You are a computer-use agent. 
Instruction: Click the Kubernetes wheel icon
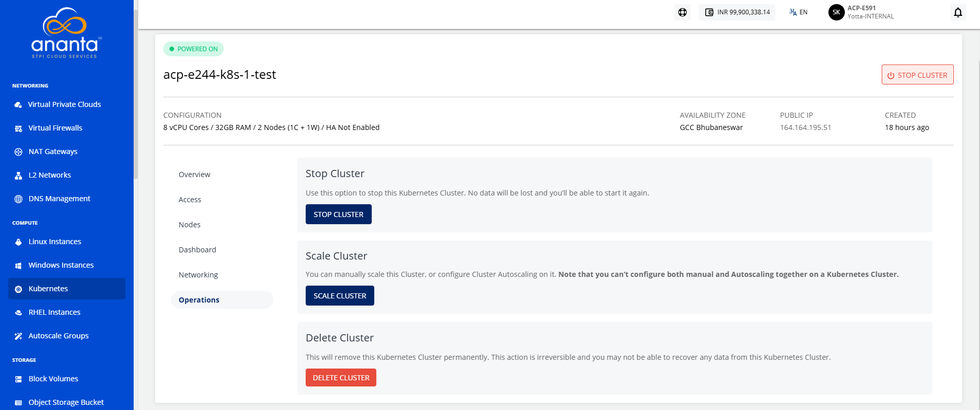[x=18, y=289]
